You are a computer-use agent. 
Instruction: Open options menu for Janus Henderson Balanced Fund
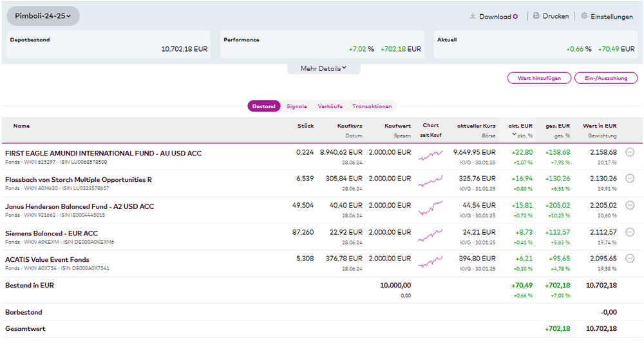630,205
